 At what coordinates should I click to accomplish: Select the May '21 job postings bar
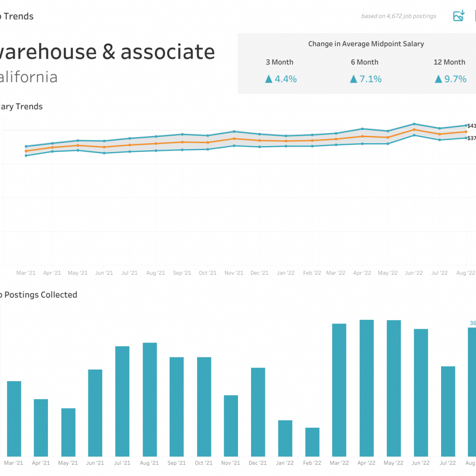[68, 432]
